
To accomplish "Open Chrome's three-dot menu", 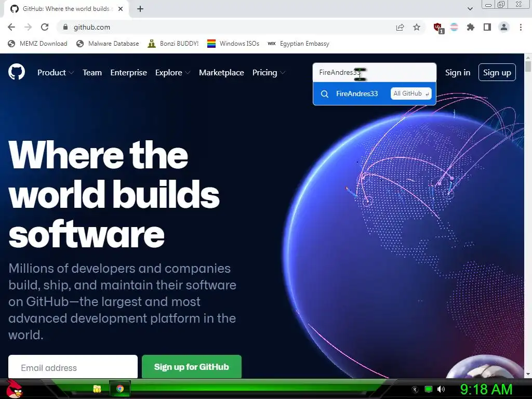I will [x=521, y=27].
